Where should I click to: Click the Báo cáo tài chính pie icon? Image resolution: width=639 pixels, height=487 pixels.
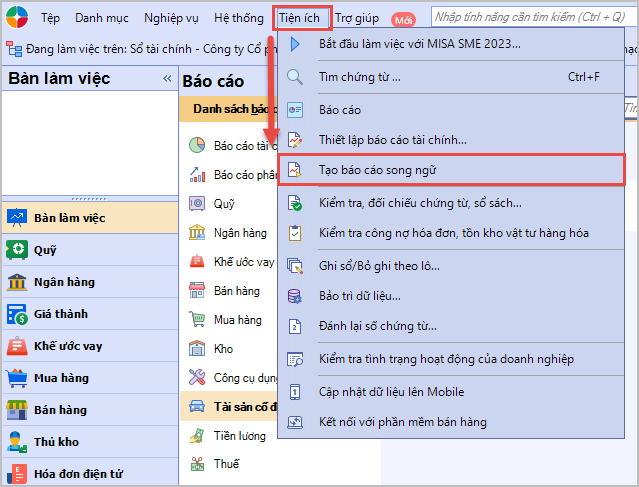pos(197,146)
